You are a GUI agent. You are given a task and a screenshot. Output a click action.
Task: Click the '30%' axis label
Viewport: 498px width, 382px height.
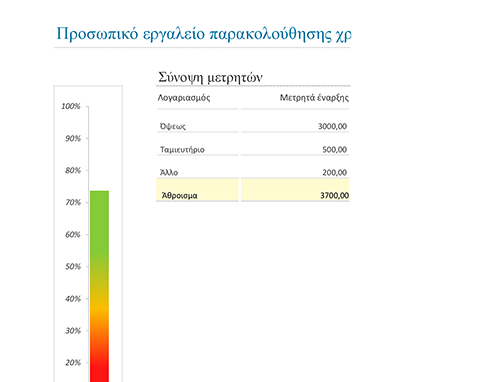pos(73,331)
